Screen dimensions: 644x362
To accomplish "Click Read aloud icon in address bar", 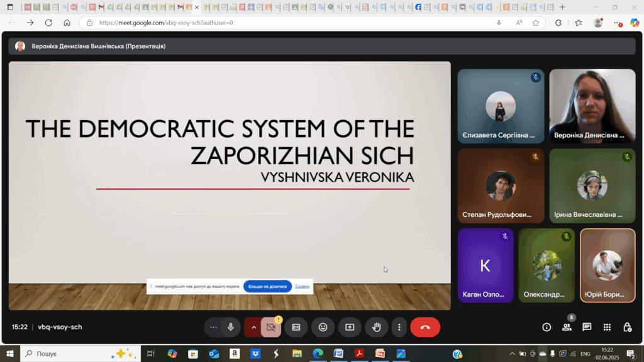I will tap(519, 23).
